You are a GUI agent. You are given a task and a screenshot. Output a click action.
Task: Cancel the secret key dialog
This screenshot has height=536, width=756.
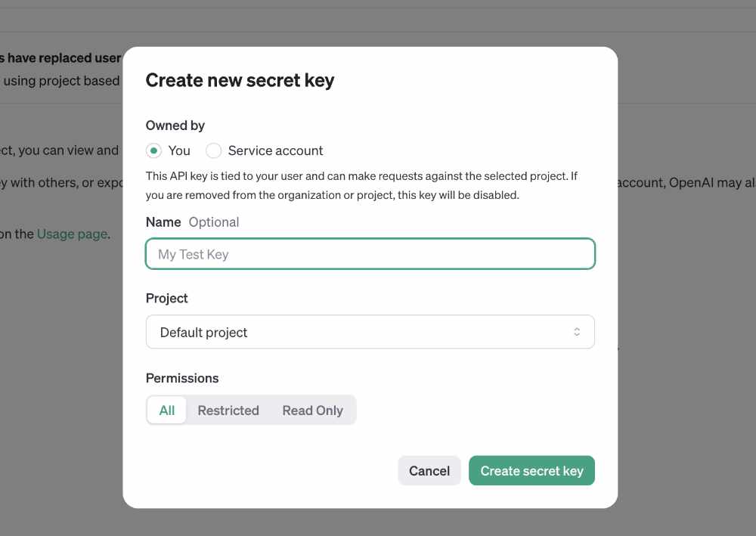[429, 470]
